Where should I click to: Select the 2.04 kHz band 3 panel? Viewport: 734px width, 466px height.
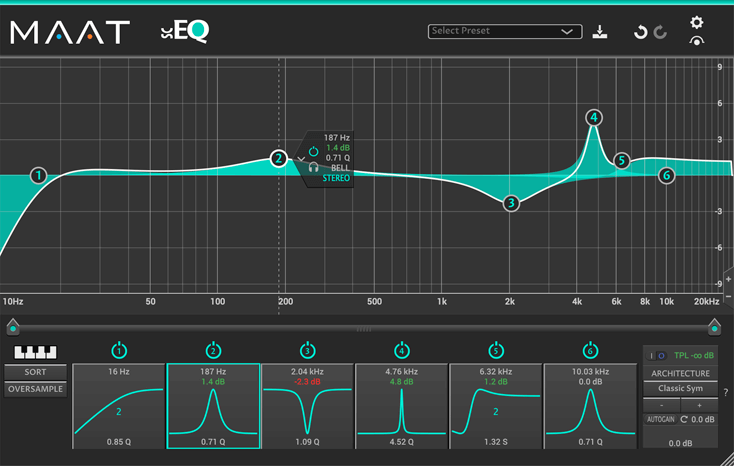pyautogui.click(x=308, y=406)
